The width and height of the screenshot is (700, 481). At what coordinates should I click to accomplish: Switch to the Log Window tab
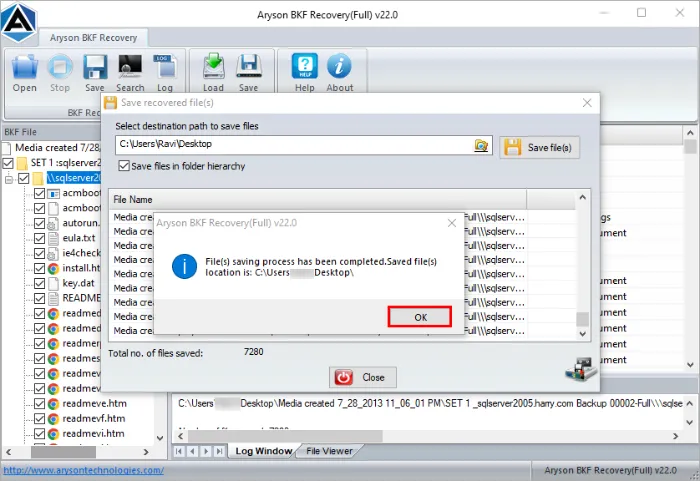tap(263, 451)
